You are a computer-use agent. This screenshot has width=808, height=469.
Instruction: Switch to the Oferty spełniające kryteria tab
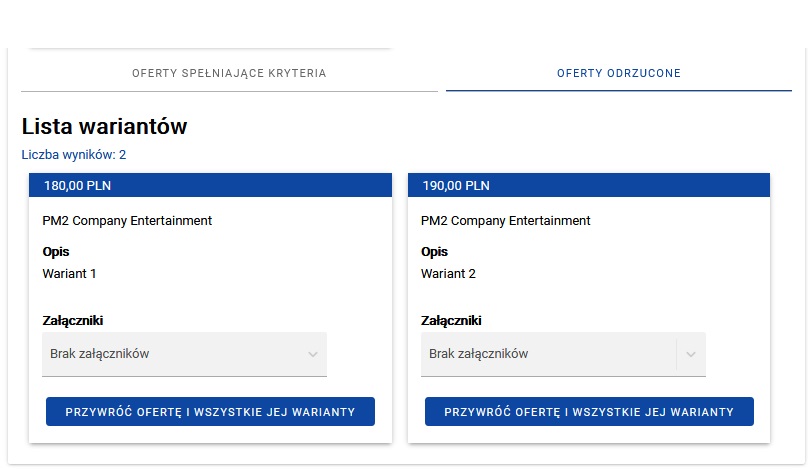(x=229, y=73)
